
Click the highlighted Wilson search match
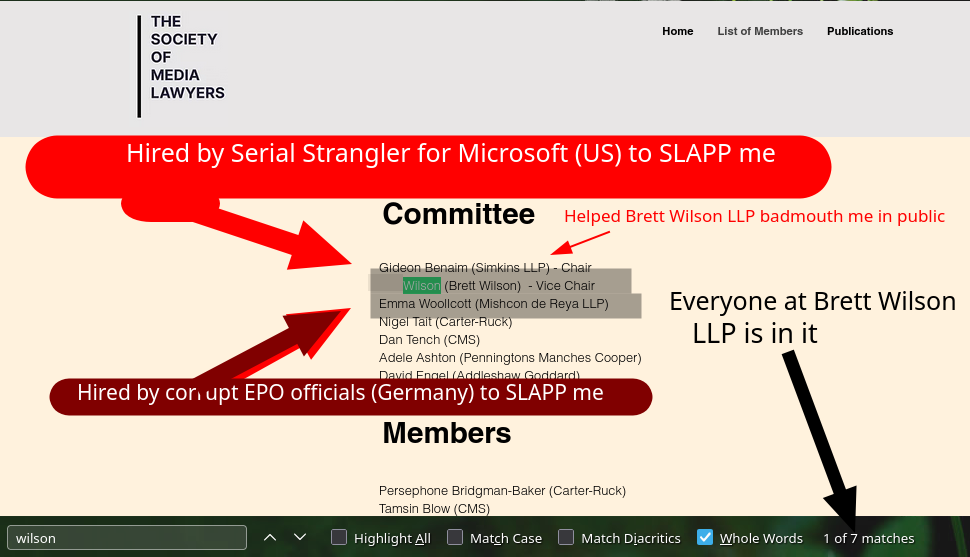point(422,285)
